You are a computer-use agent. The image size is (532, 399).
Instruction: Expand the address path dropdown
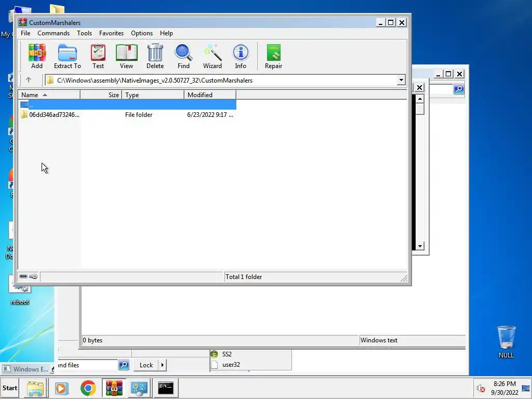[401, 81]
